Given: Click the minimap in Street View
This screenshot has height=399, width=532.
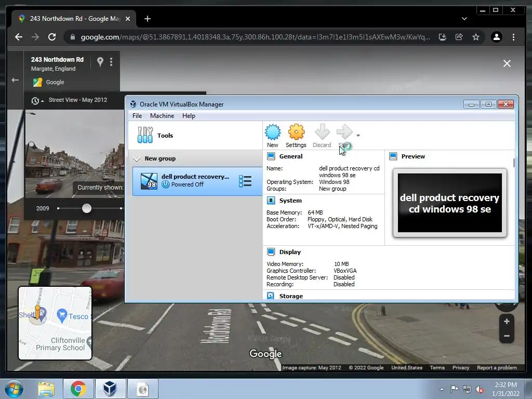Looking at the screenshot, I should point(55,323).
